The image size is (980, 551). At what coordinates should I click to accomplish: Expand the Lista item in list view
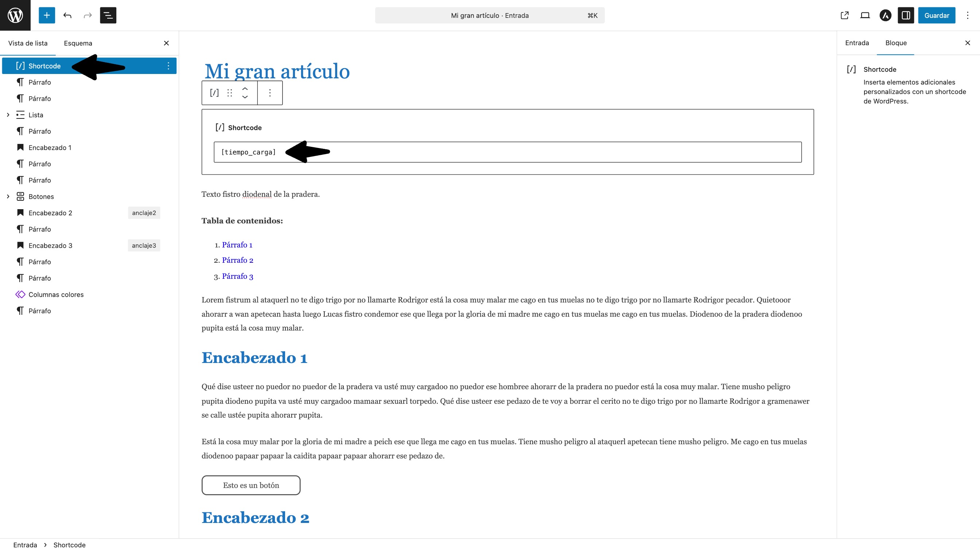coord(8,115)
